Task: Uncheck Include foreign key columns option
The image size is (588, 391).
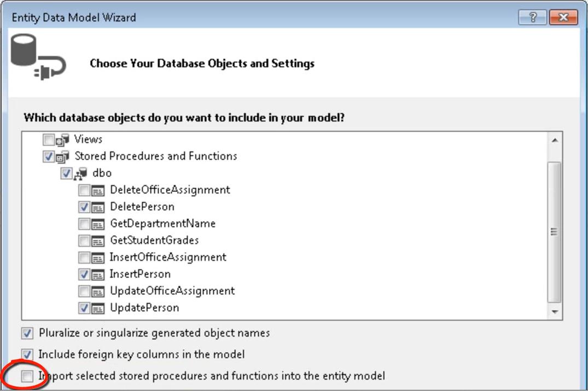Action: [x=27, y=355]
